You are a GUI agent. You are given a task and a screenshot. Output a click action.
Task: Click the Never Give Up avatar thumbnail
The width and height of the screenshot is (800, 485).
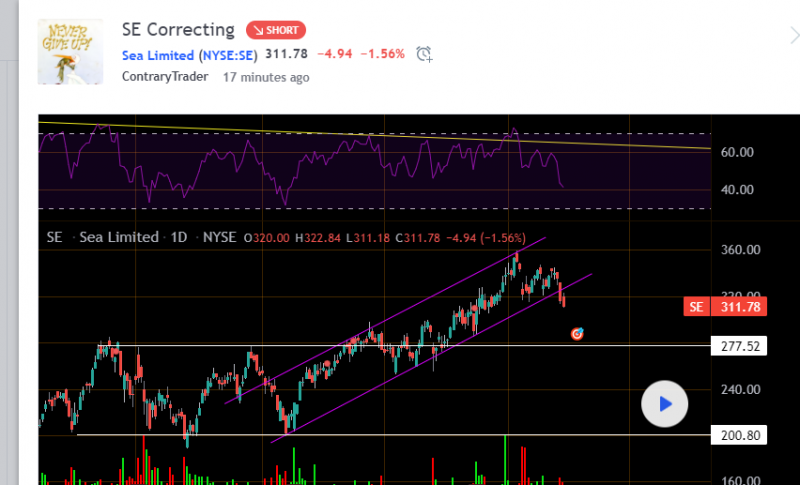[71, 51]
